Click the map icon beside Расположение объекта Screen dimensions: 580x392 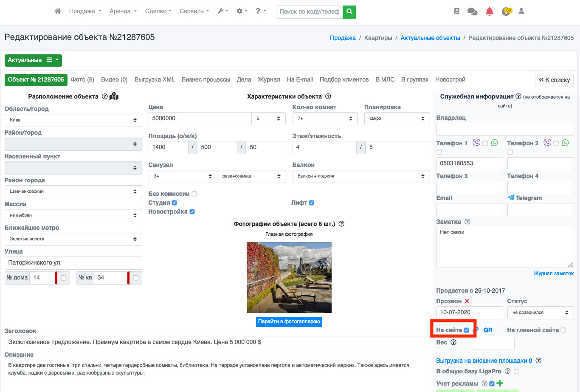point(114,97)
